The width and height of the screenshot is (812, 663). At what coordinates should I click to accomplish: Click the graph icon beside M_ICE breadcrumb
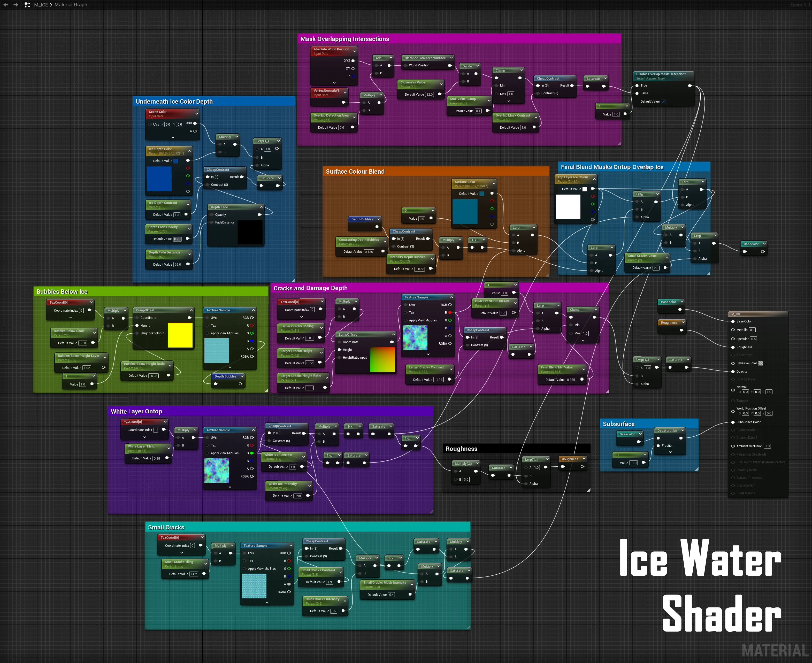[27, 5]
